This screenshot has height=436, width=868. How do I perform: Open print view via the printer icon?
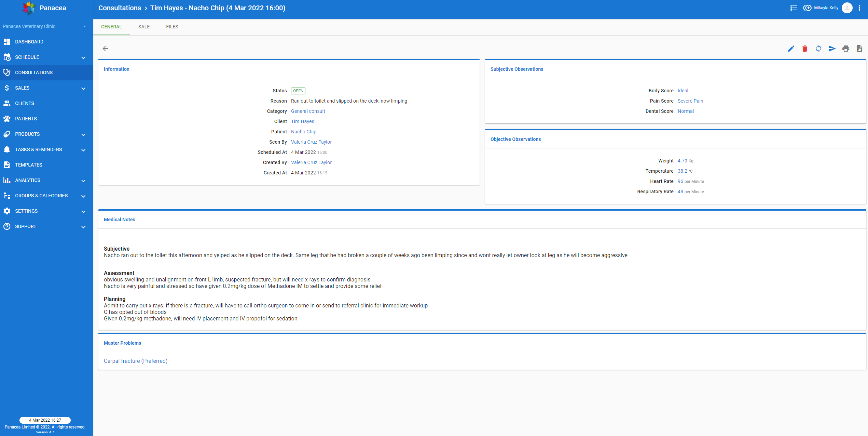(x=846, y=49)
